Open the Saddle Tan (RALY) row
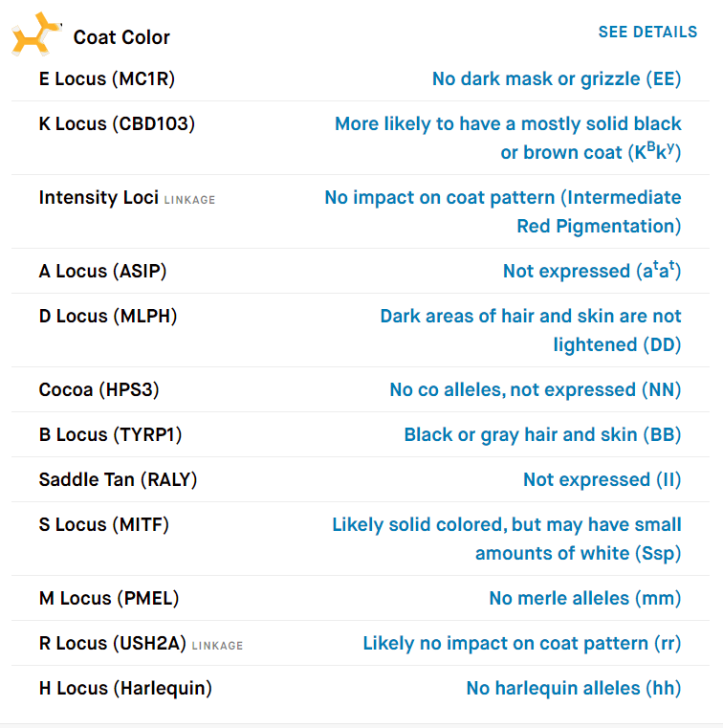Screen dimensions: 723x728 coord(118,479)
